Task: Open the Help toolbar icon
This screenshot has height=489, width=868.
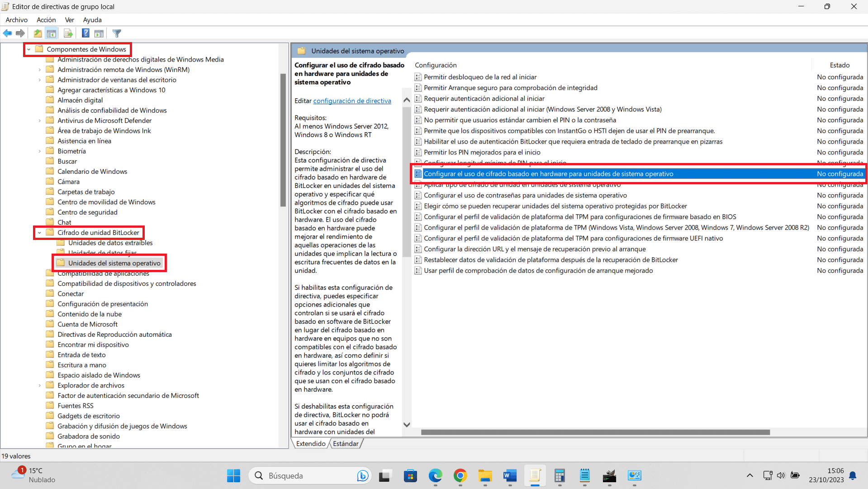Action: point(85,33)
